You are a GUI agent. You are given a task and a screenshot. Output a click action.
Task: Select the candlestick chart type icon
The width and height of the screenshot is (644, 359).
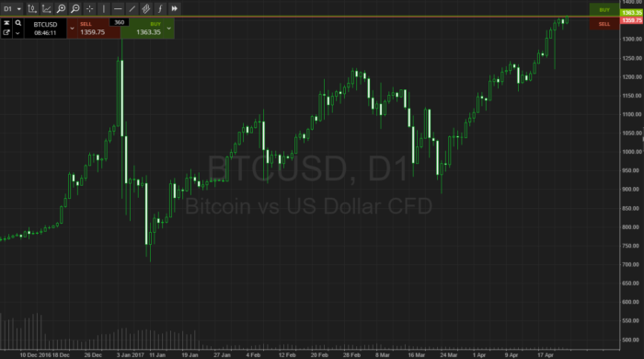point(32,8)
